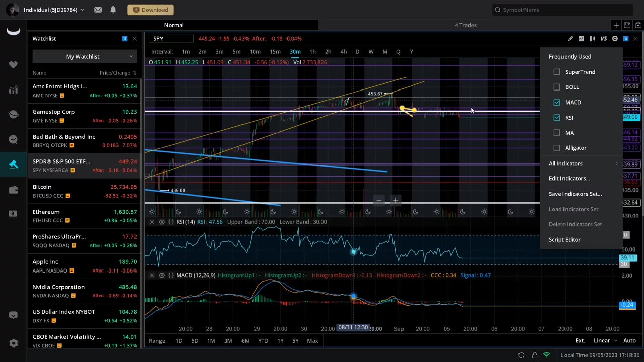Enable the BOLL indicator checkbox
Viewport: 644px width, 362px height.
(x=557, y=87)
